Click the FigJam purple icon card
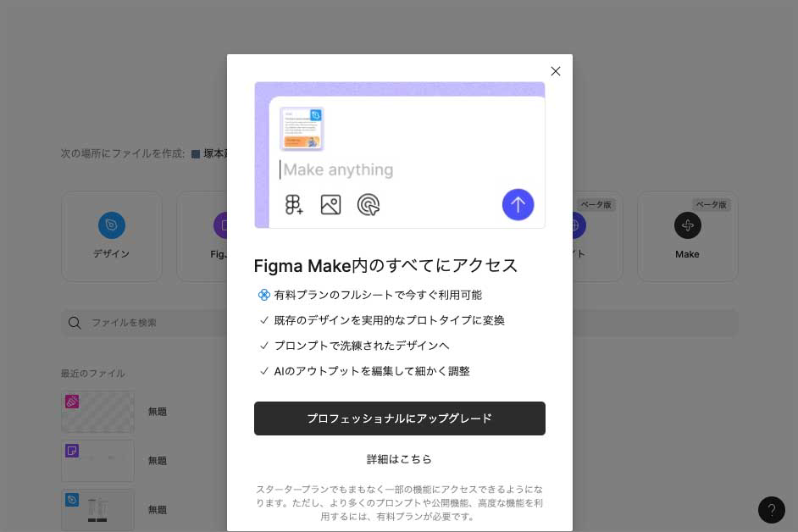This screenshot has width=798, height=532. click(x=220, y=225)
